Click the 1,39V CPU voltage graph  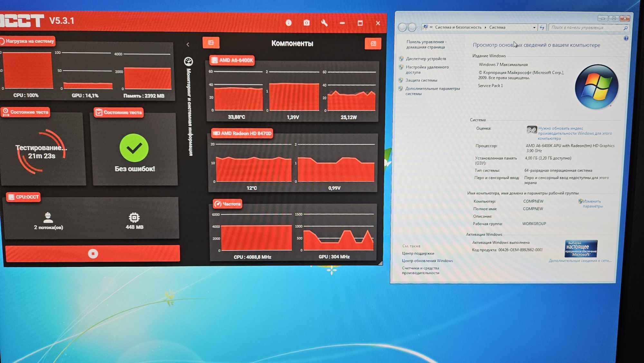click(x=294, y=91)
